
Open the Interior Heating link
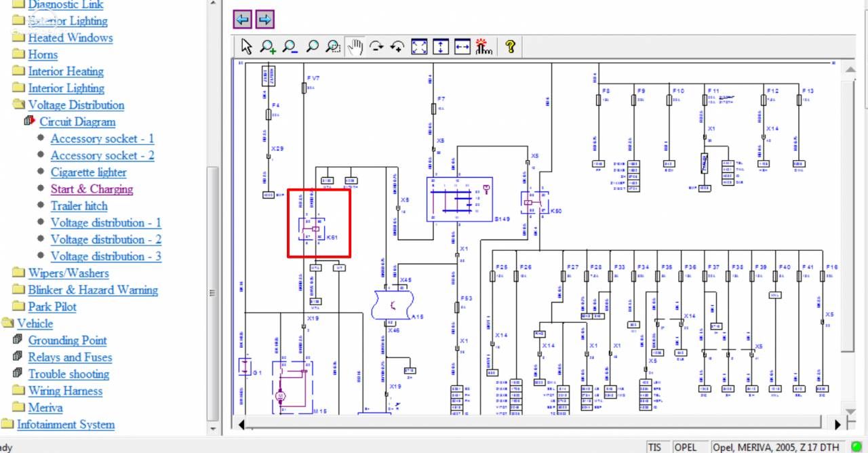coord(66,71)
